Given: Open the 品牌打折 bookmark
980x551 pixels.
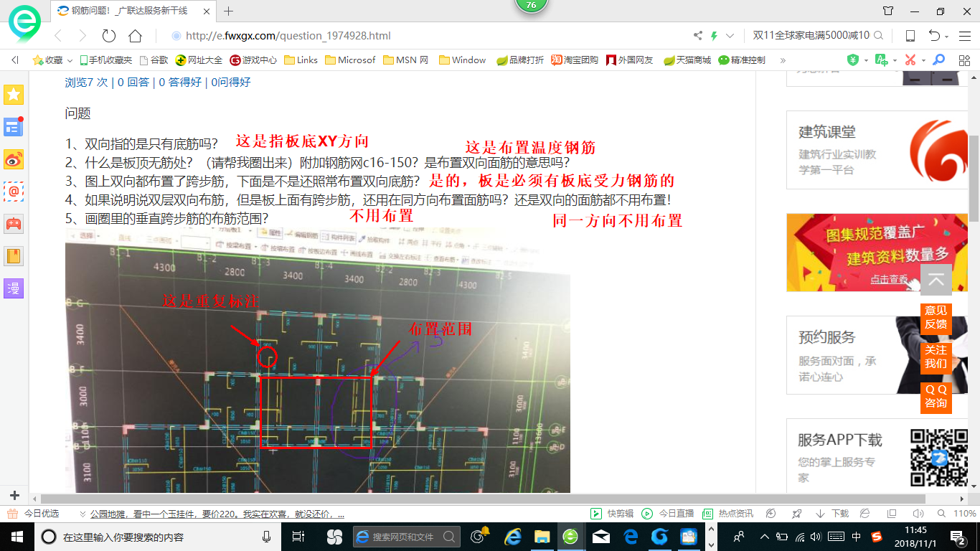Looking at the screenshot, I should (520, 60).
